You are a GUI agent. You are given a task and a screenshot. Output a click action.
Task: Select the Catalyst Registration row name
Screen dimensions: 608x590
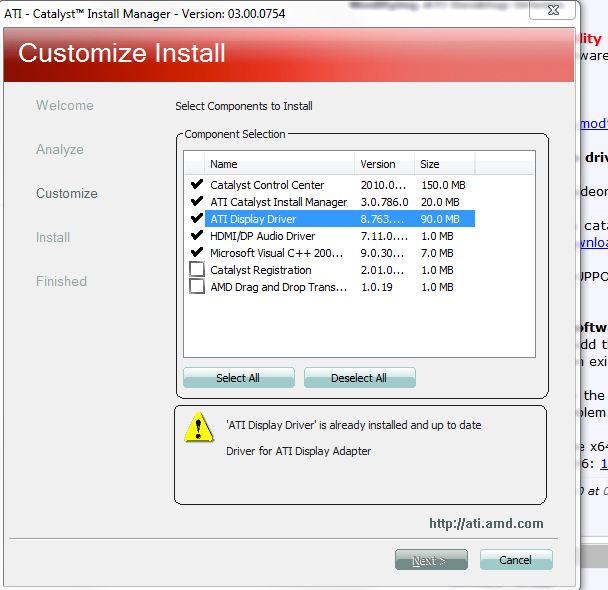pyautogui.click(x=261, y=270)
